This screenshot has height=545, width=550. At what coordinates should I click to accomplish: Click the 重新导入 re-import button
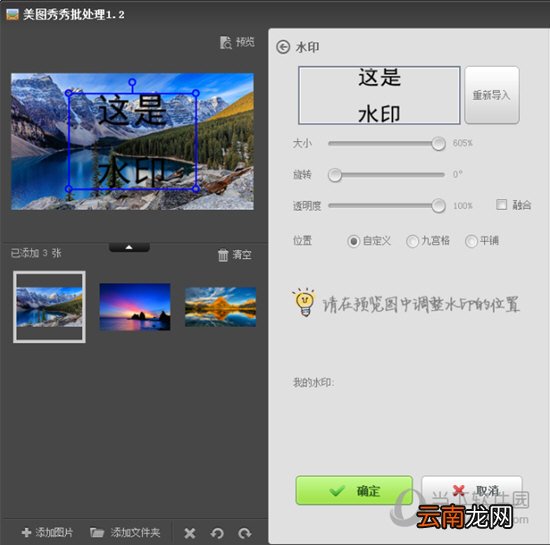pos(492,95)
